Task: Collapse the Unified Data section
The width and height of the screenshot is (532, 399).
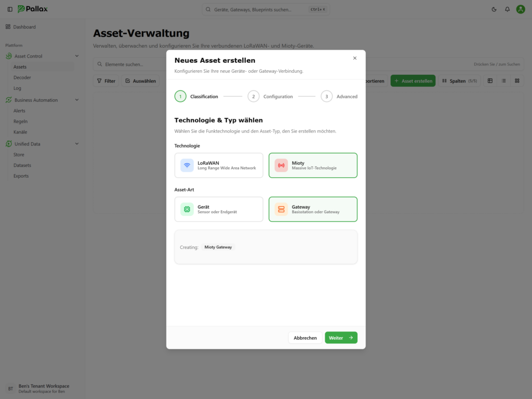Action: coord(77,144)
